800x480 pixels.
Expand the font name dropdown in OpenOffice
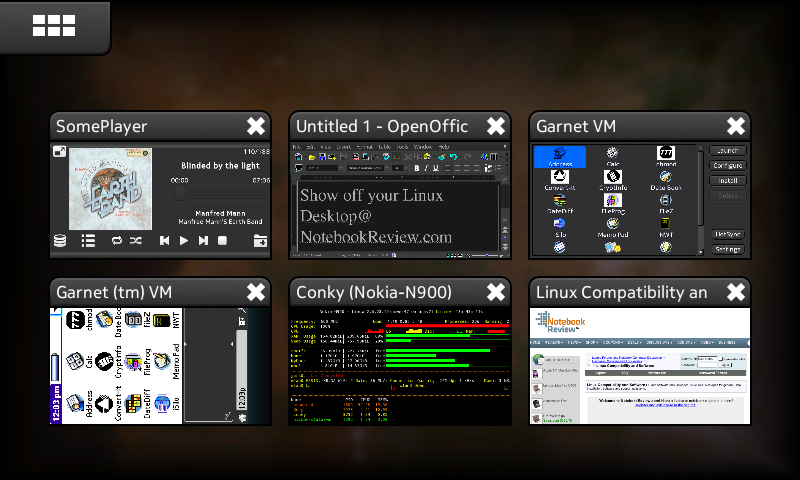pyautogui.click(x=387, y=168)
